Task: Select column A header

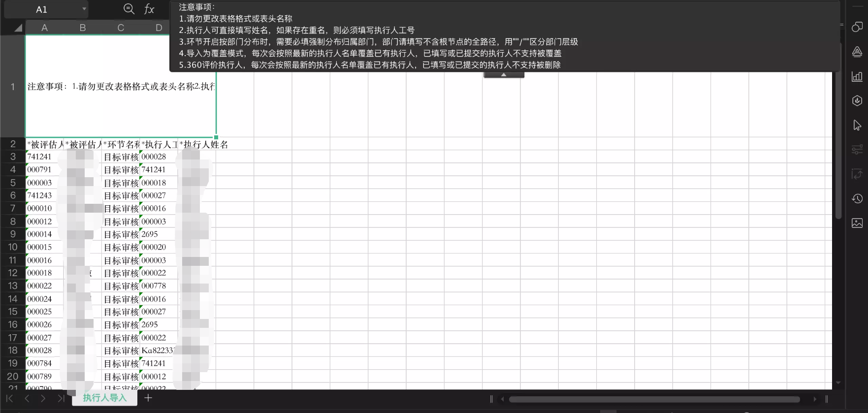Action: coord(44,28)
